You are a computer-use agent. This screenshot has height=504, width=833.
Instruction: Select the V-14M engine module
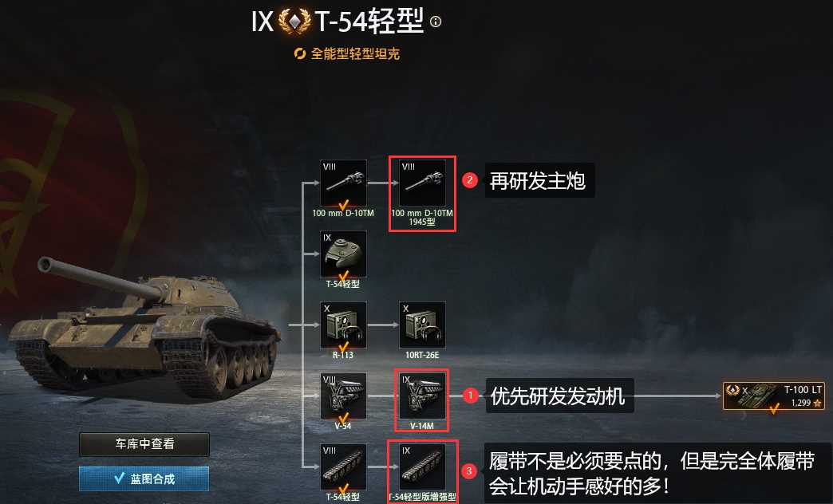(422, 396)
